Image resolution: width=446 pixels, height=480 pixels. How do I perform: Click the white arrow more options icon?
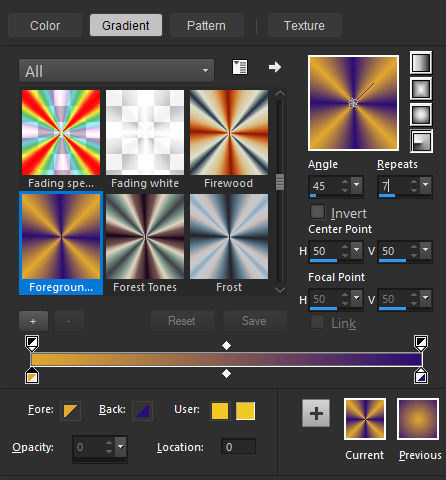[275, 67]
